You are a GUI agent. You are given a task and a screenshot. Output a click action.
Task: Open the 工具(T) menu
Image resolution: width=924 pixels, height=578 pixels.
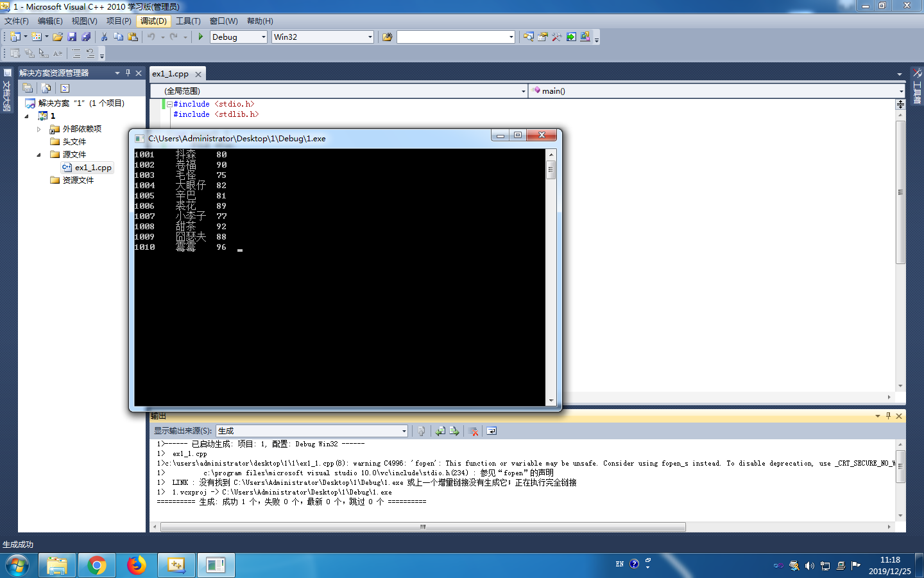[x=188, y=21]
